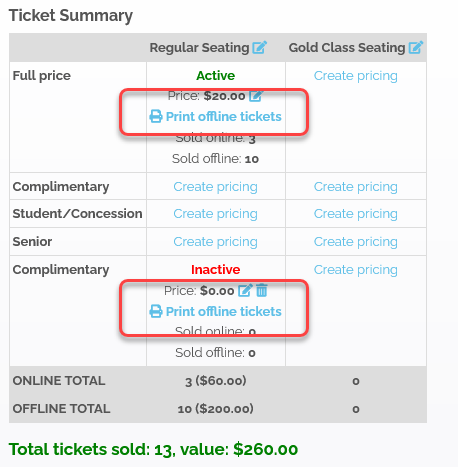Delete the inactive Complimentary pricing
The height and width of the screenshot is (467, 458).
pos(262,290)
